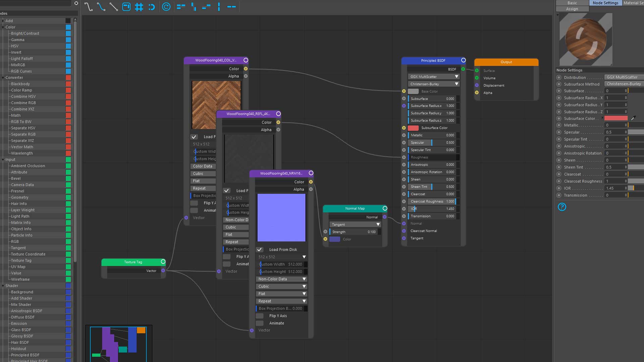This screenshot has width=644, height=362.
Task: Open the Non-Color Data dropdown
Action: tap(282, 279)
